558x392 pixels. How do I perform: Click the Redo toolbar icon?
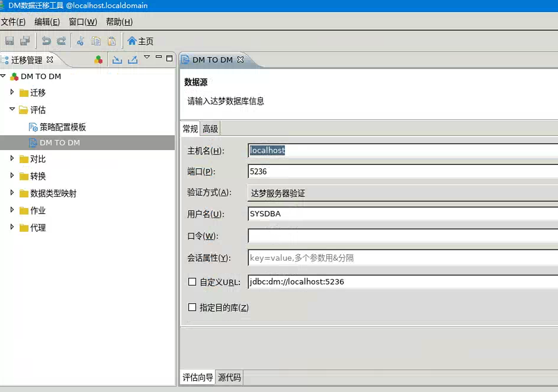(x=61, y=41)
